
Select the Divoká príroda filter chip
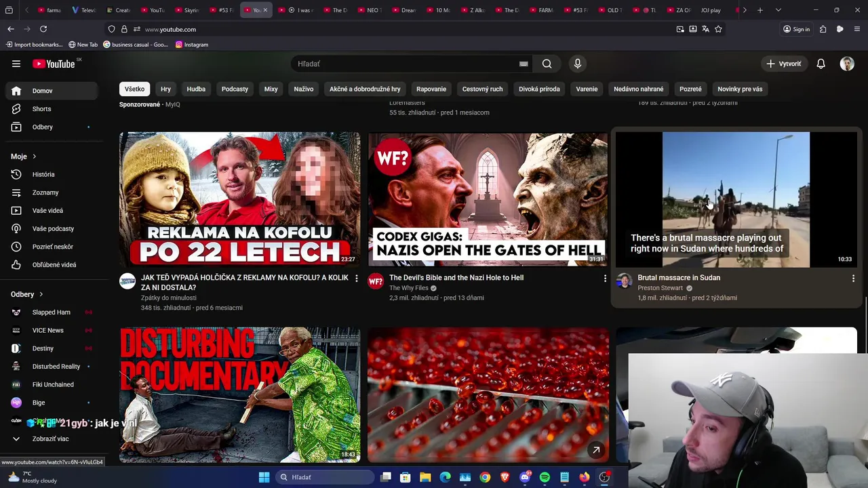(539, 89)
